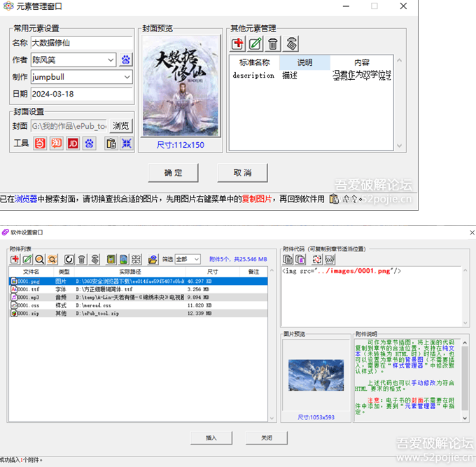This screenshot has height=467, width=476.
Task: Delete the attachment with the trash icon
Action: 82,259
